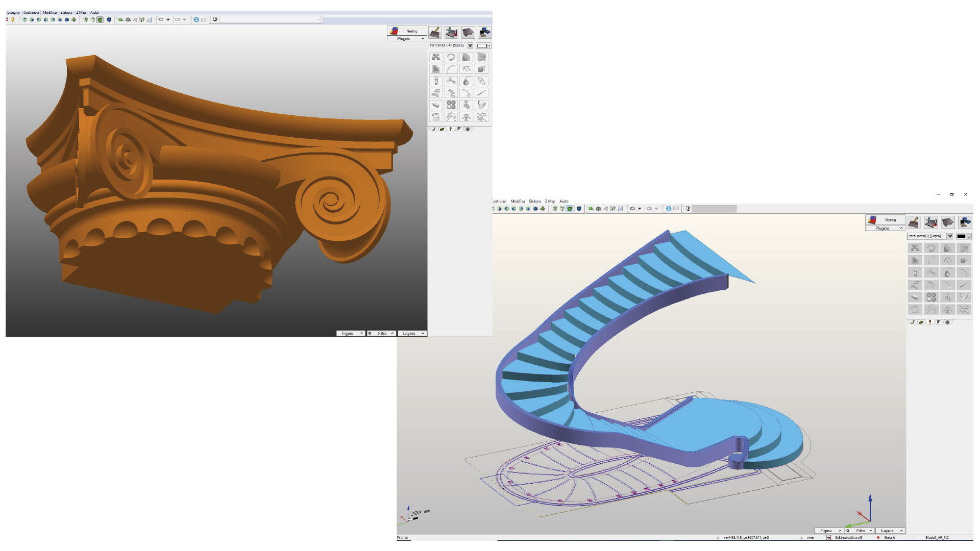Open the machine simulation icon in capital window
The image size is (980, 551).
click(484, 33)
